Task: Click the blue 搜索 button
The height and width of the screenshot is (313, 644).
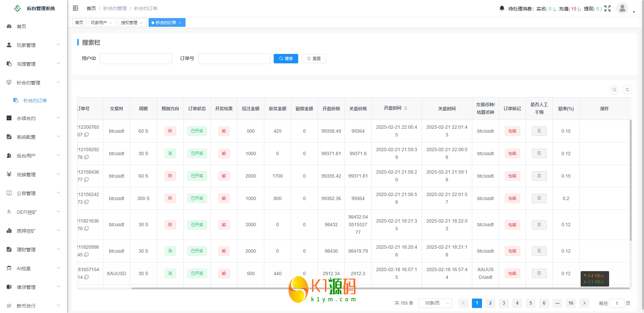Action: point(286,59)
